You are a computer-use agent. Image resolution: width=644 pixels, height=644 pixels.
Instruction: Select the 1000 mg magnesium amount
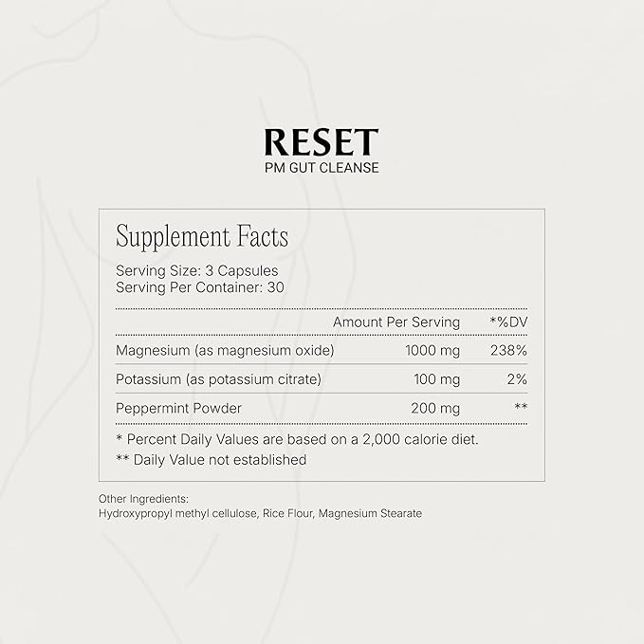coord(432,351)
